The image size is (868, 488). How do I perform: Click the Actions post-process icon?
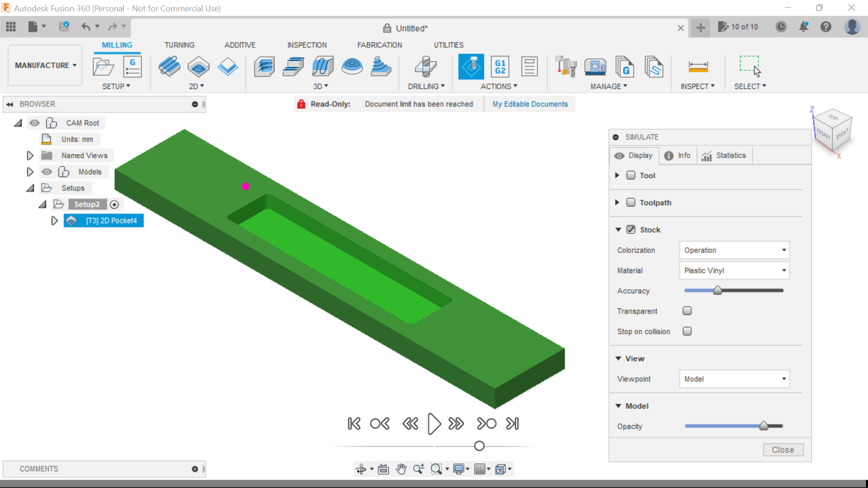500,66
